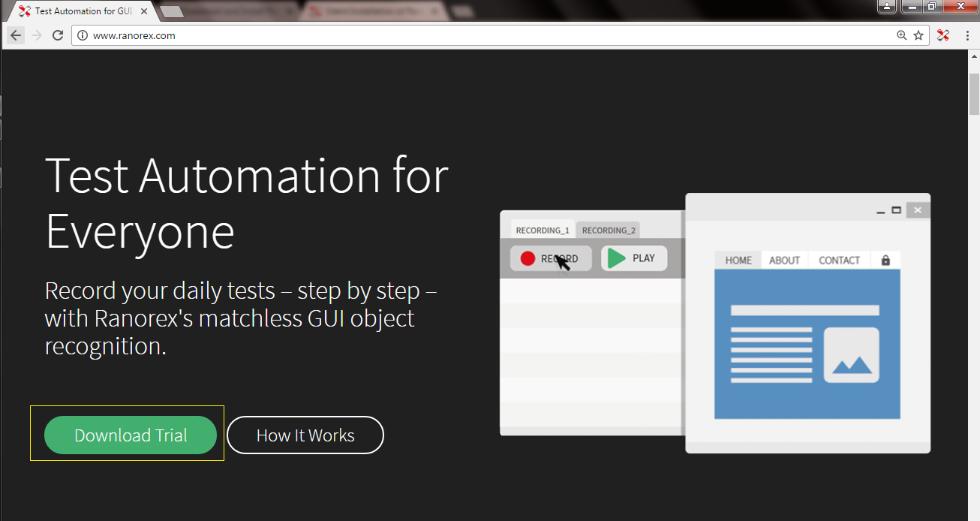The height and width of the screenshot is (521, 980).
Task: Click the HOME nav item in illustration
Action: 738,260
